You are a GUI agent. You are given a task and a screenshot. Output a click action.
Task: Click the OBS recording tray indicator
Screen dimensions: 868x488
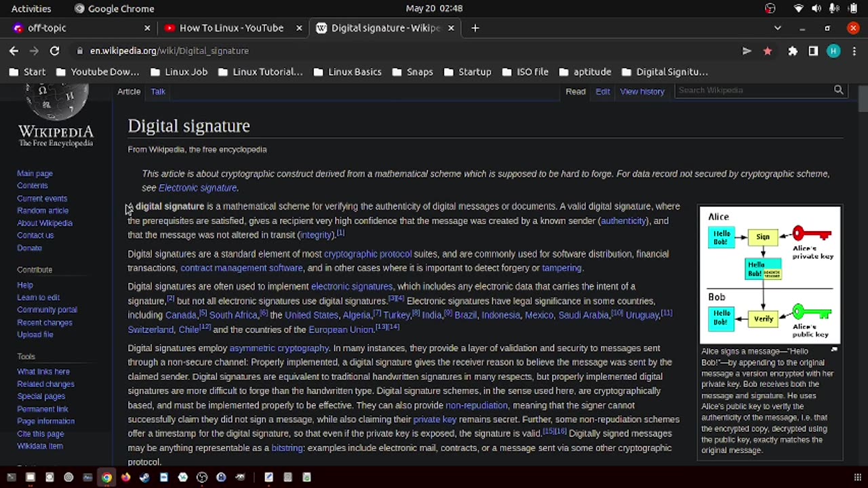click(x=770, y=8)
